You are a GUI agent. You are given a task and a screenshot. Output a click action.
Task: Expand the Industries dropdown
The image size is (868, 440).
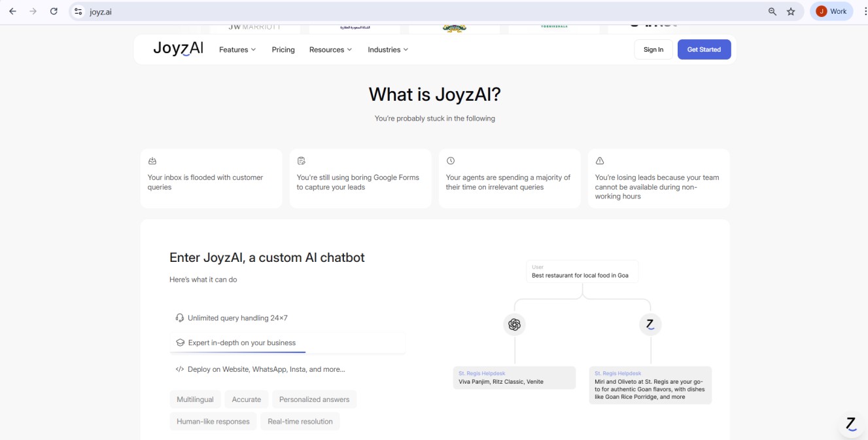point(387,49)
